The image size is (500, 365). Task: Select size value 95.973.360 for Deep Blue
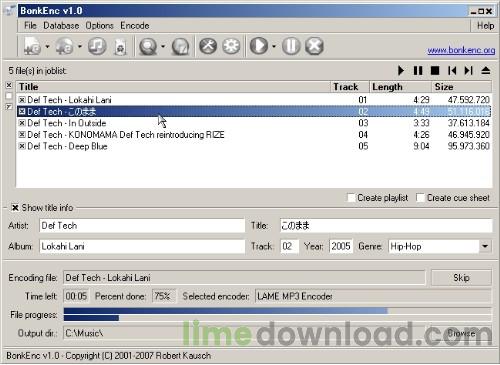(468, 146)
